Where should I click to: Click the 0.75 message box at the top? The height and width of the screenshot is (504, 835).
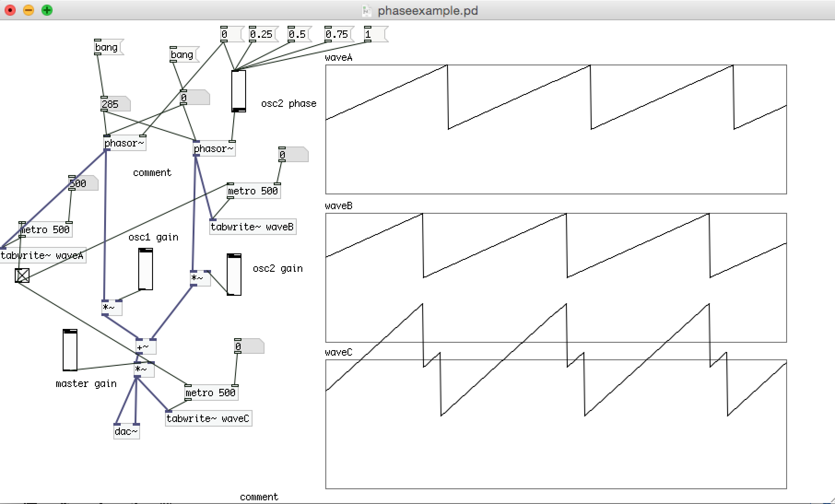pos(336,34)
